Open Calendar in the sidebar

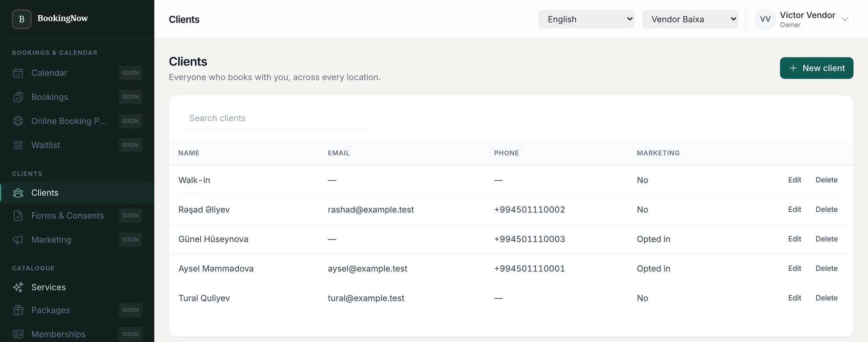[77, 73]
